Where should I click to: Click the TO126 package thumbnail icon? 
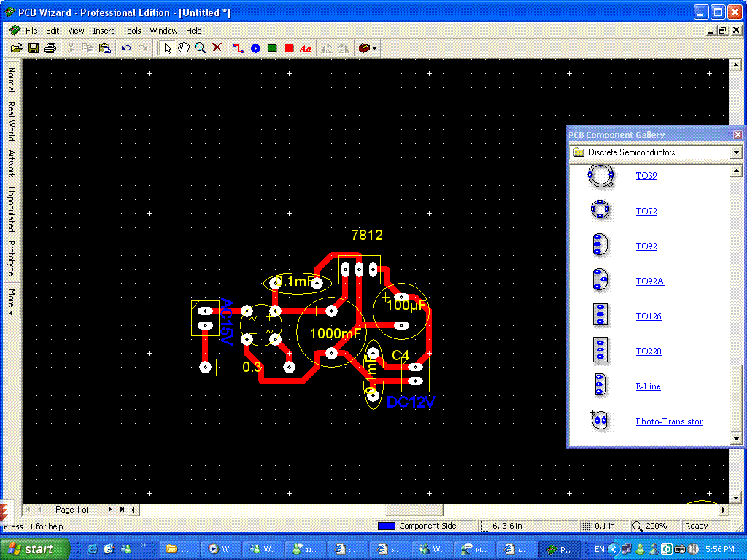point(600,315)
